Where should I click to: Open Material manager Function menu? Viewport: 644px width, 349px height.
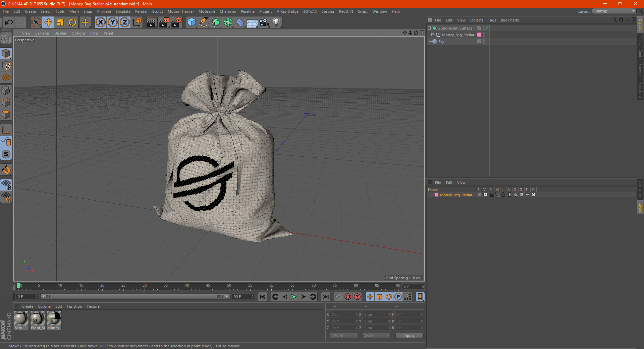click(74, 306)
